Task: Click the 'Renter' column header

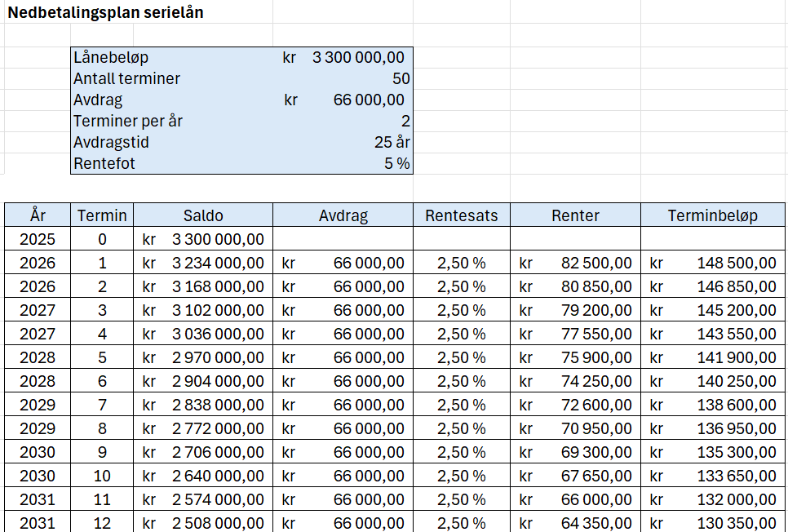Action: tap(575, 215)
